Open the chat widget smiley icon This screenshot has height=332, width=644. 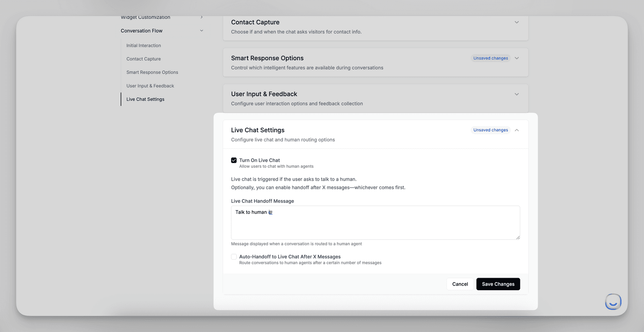coord(613,301)
